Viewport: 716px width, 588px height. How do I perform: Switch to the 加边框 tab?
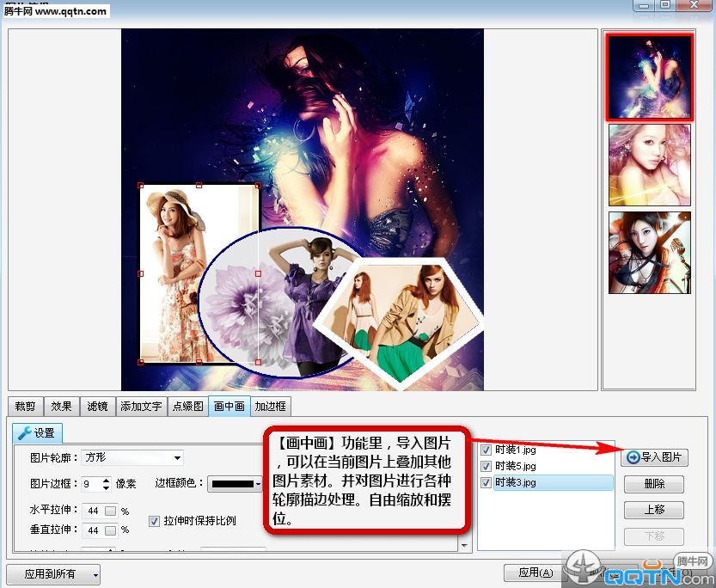270,407
